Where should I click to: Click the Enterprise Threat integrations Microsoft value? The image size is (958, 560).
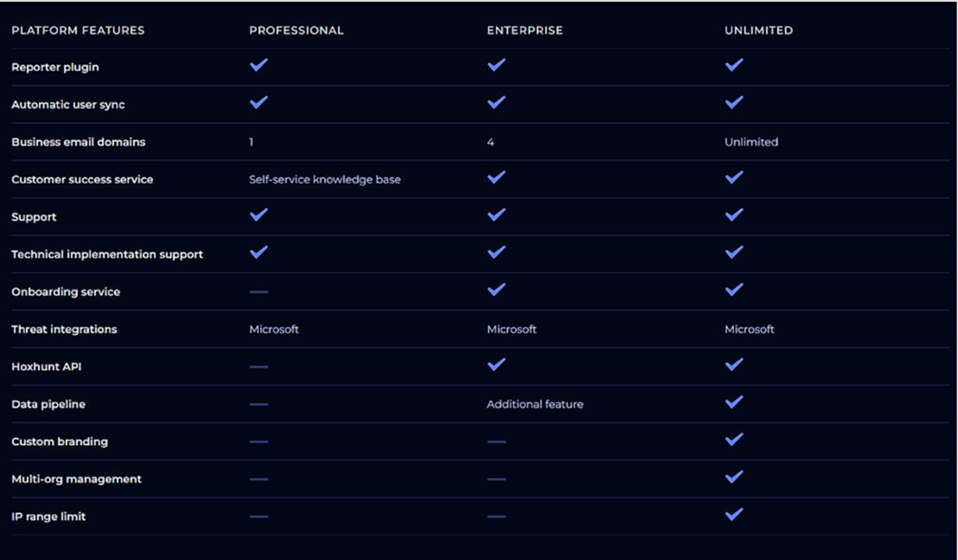click(512, 329)
